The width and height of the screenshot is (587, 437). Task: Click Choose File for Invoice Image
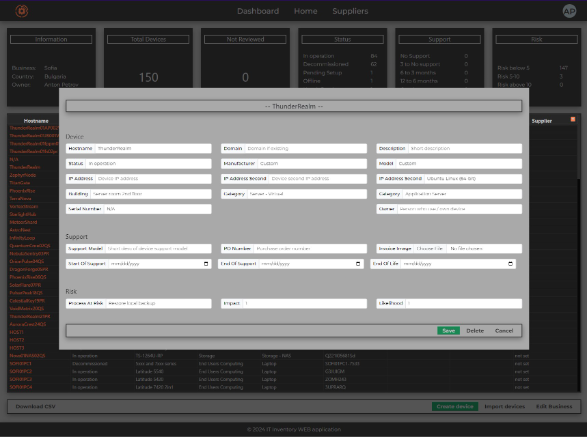pos(429,249)
